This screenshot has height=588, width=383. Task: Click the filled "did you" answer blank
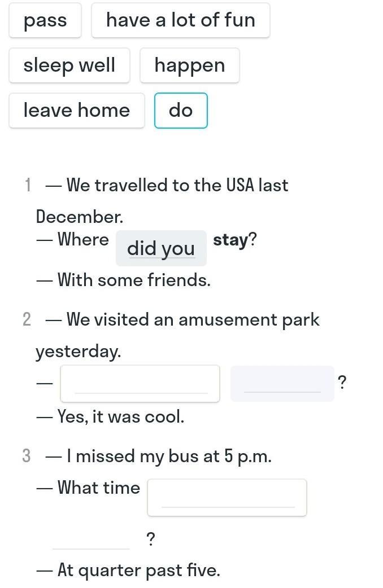tap(161, 248)
